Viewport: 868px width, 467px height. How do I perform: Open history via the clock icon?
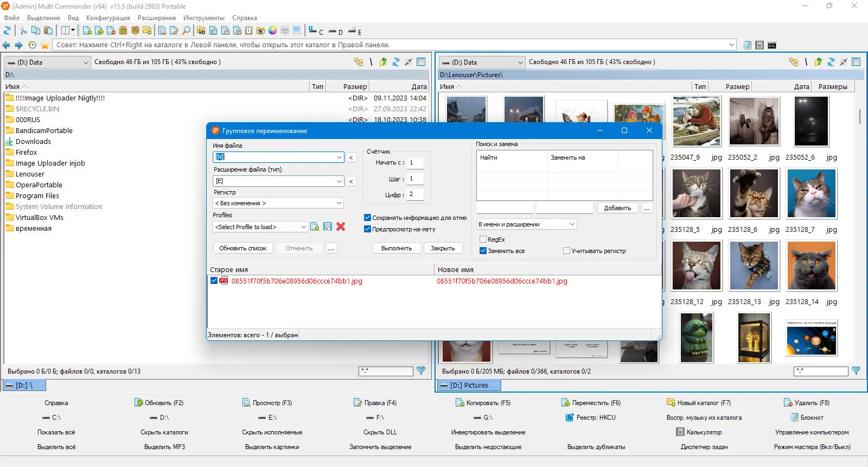32,45
